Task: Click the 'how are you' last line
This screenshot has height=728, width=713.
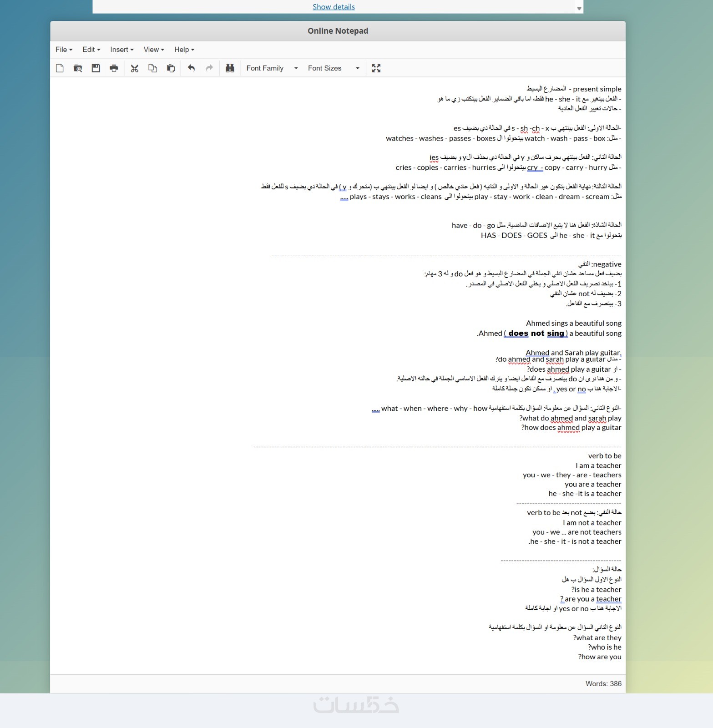Action: (x=600, y=657)
